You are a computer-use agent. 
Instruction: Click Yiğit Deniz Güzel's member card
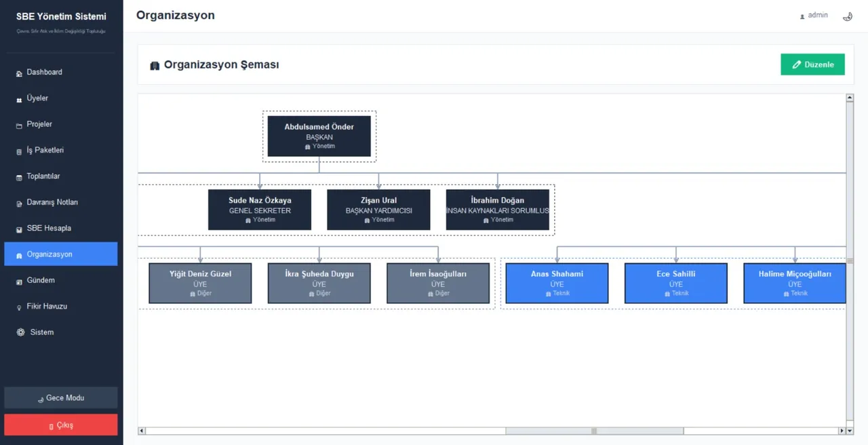[200, 283]
